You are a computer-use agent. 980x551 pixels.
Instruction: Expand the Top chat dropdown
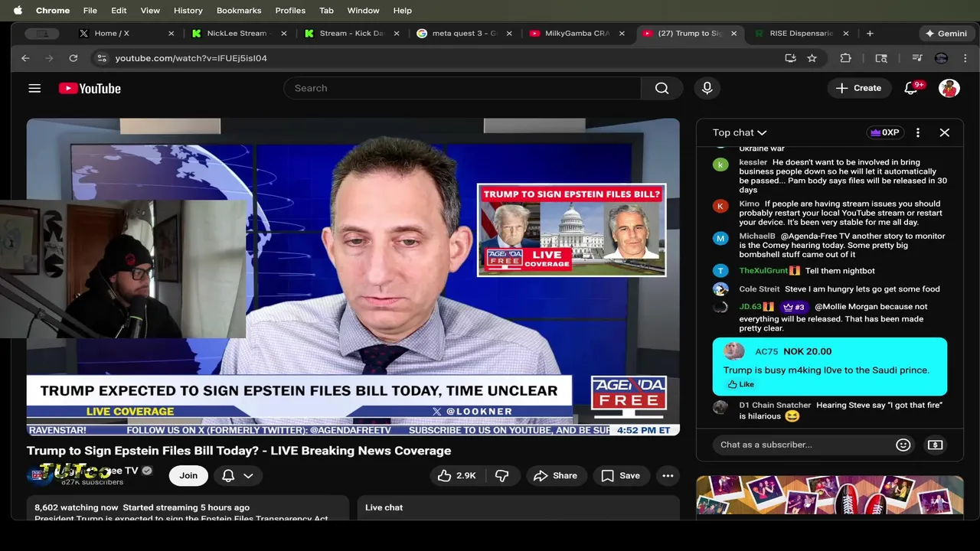[x=740, y=132]
